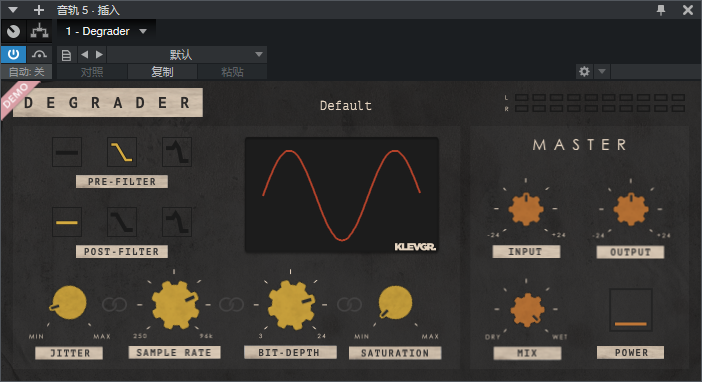This screenshot has height=382, width=702.
Task: Click the DEGRADER title logo
Action: 107,103
